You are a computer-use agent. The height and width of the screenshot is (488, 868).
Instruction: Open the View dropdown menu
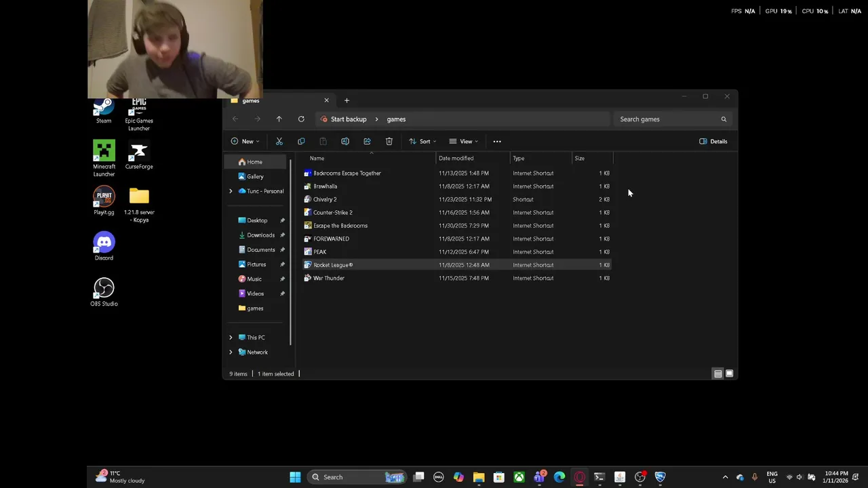click(x=464, y=142)
